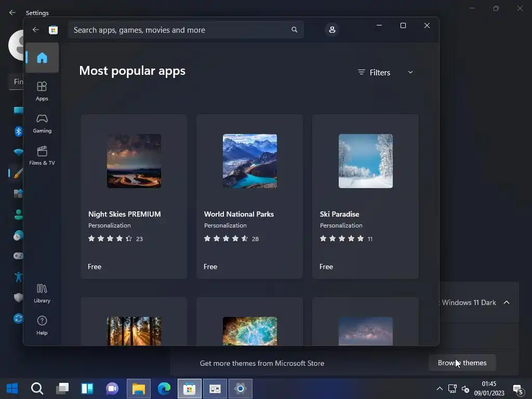The width and height of the screenshot is (532, 399).
Task: Open the nebula theme thumbnail
Action: (250, 331)
